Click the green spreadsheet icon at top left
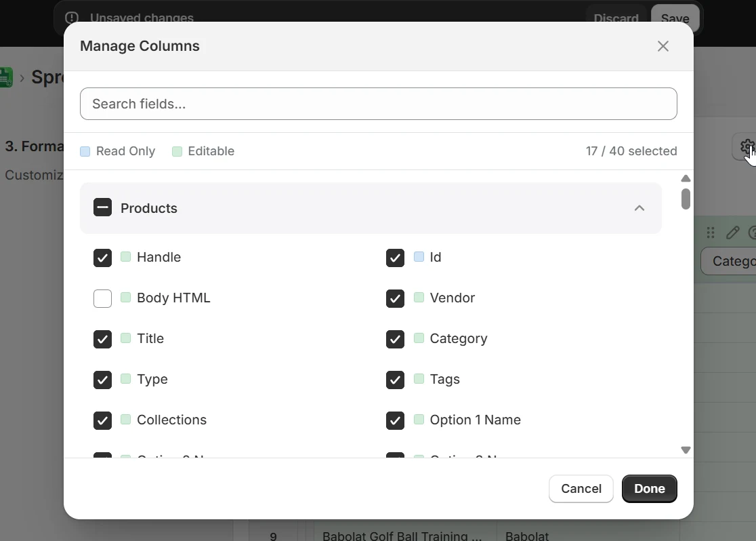 (x=5, y=77)
